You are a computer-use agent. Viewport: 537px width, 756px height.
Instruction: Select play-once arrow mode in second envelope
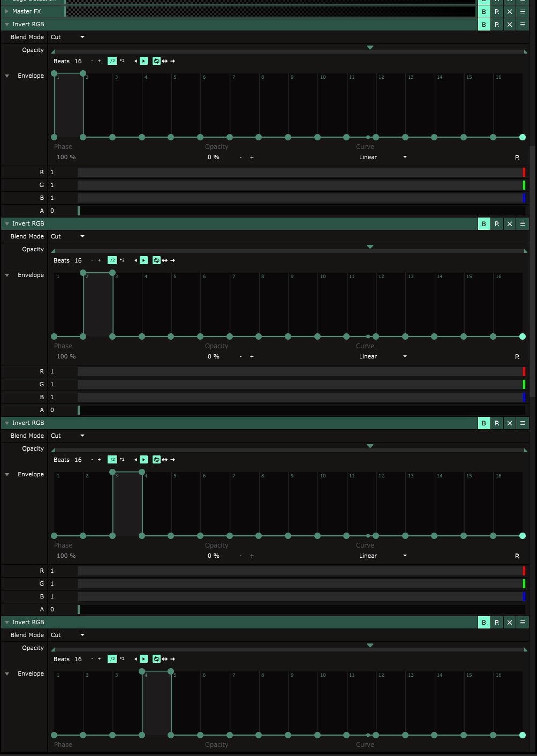pyautogui.click(x=173, y=260)
